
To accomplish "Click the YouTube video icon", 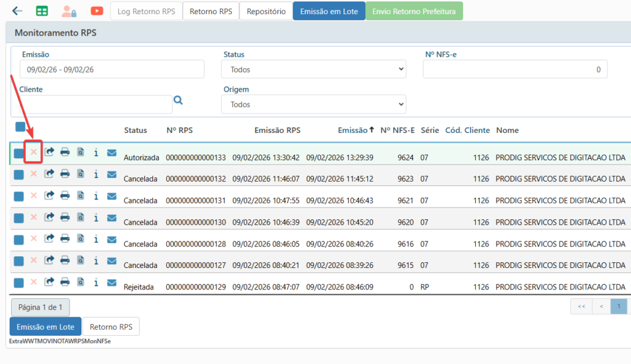I will 97,10.
